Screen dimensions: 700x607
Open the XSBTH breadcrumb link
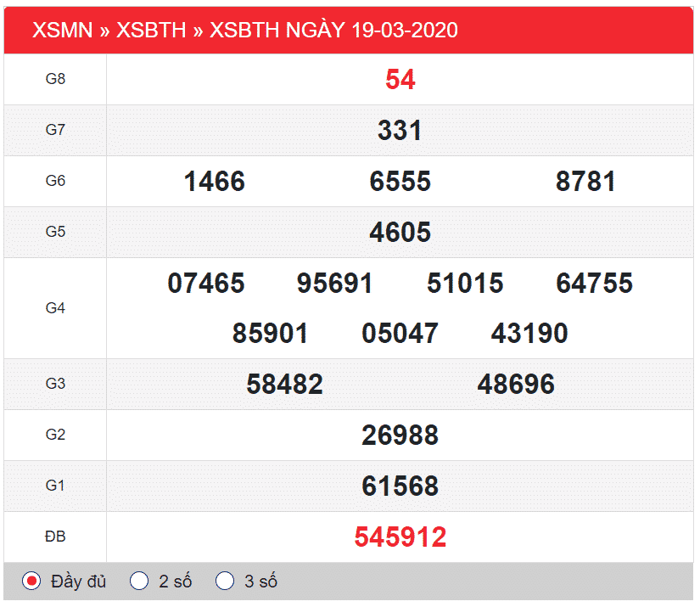coord(150,31)
